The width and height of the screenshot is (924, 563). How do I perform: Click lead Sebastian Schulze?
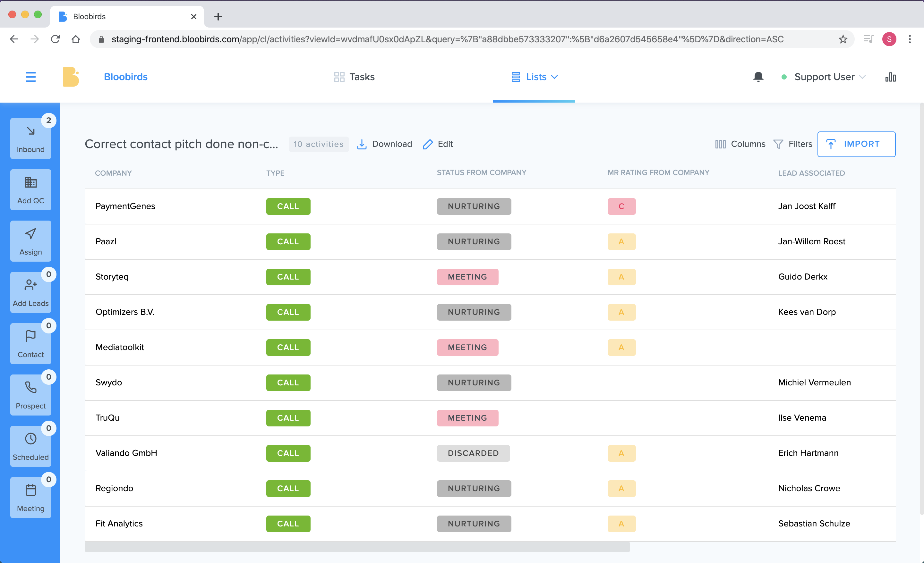point(814,523)
